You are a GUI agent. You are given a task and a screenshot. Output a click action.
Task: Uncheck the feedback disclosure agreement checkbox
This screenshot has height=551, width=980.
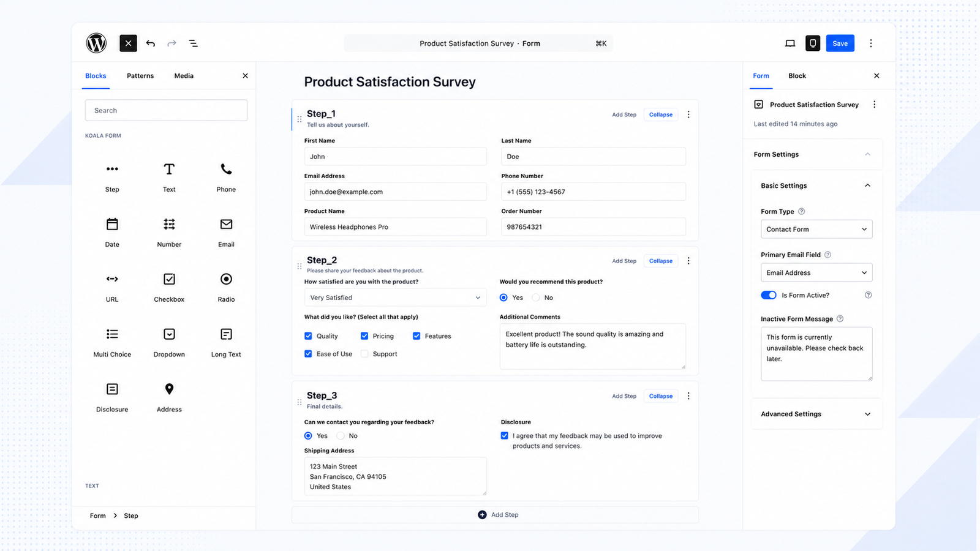504,436
